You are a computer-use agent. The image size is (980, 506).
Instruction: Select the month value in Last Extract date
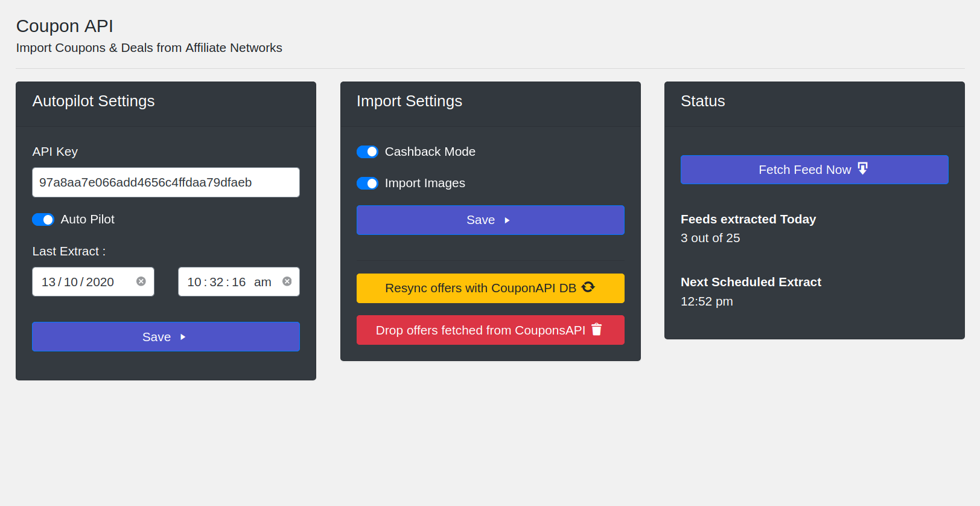[x=71, y=282]
